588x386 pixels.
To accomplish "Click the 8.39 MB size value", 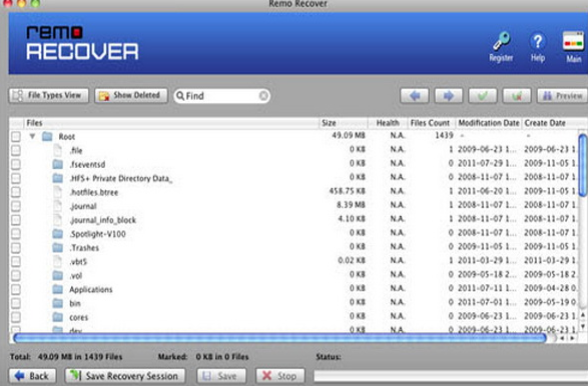I will [351, 205].
